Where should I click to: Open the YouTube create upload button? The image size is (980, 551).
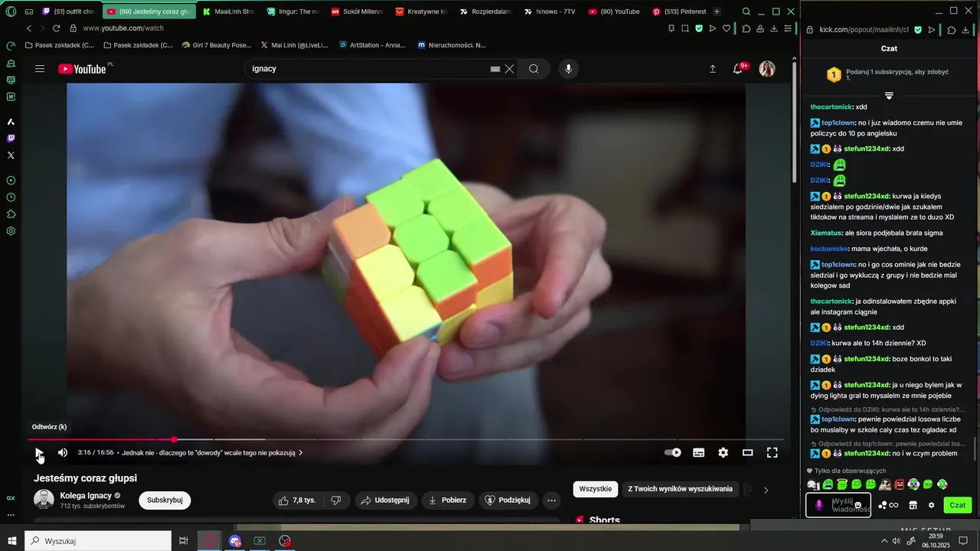713,69
